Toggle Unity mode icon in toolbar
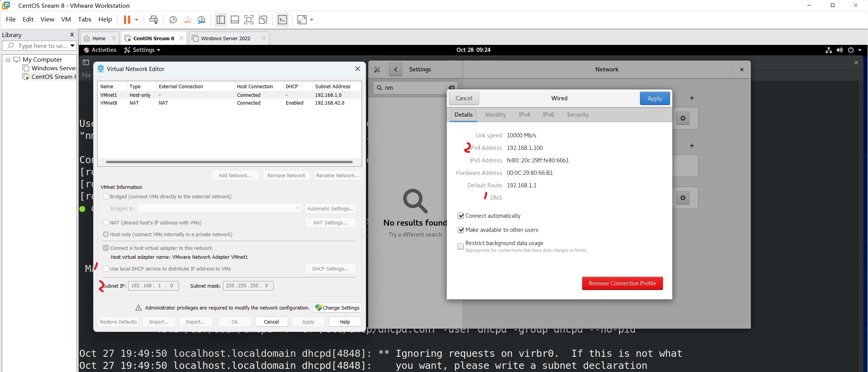The width and height of the screenshot is (868, 372). click(263, 20)
